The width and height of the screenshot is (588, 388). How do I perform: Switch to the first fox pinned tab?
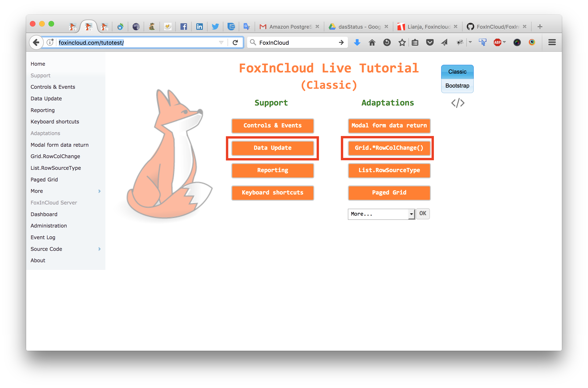tap(73, 27)
